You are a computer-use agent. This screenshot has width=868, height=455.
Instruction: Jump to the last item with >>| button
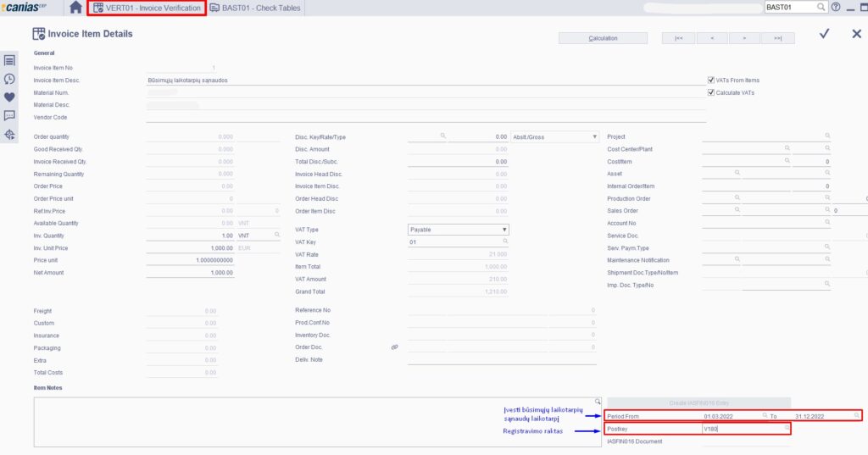pyautogui.click(x=777, y=38)
